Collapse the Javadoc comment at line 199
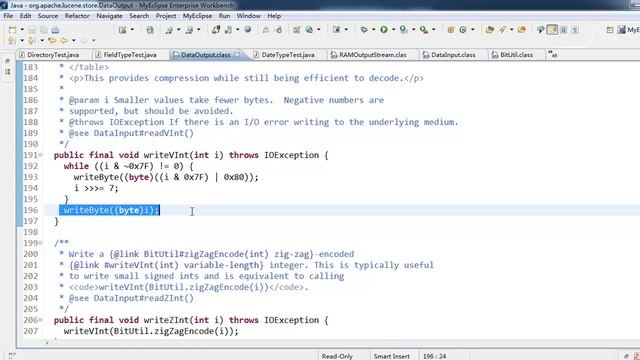 (41, 243)
